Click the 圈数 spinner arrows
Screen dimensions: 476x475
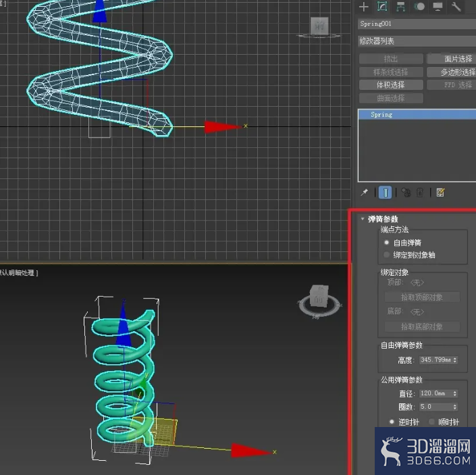click(455, 406)
